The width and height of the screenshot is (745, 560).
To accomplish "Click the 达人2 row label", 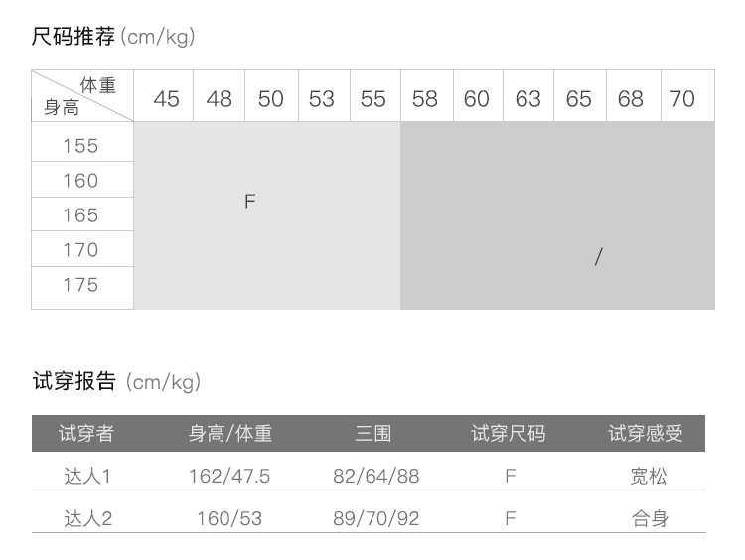I will 87,518.
